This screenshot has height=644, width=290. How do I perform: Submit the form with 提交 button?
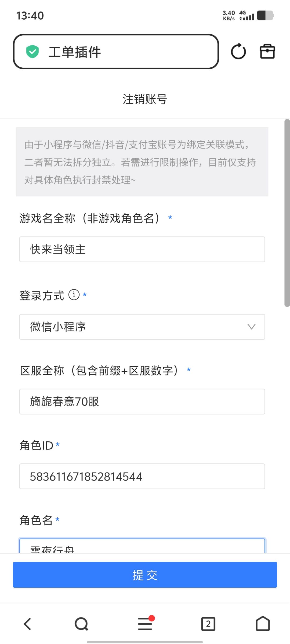pyautogui.click(x=145, y=575)
